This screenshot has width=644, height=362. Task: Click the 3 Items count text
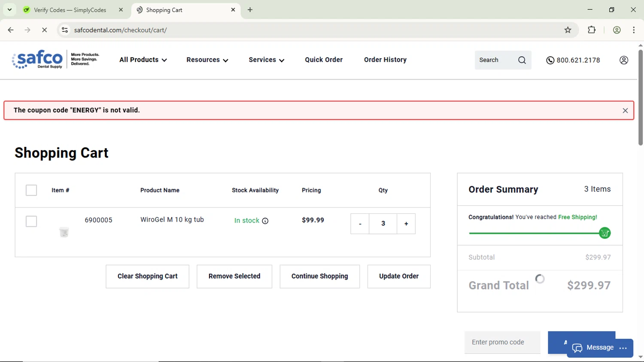[x=597, y=189]
